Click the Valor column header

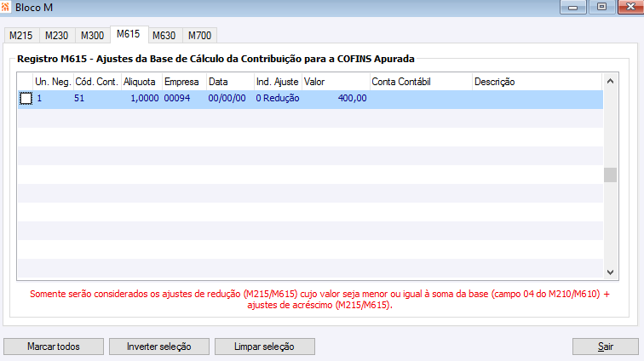pos(336,82)
